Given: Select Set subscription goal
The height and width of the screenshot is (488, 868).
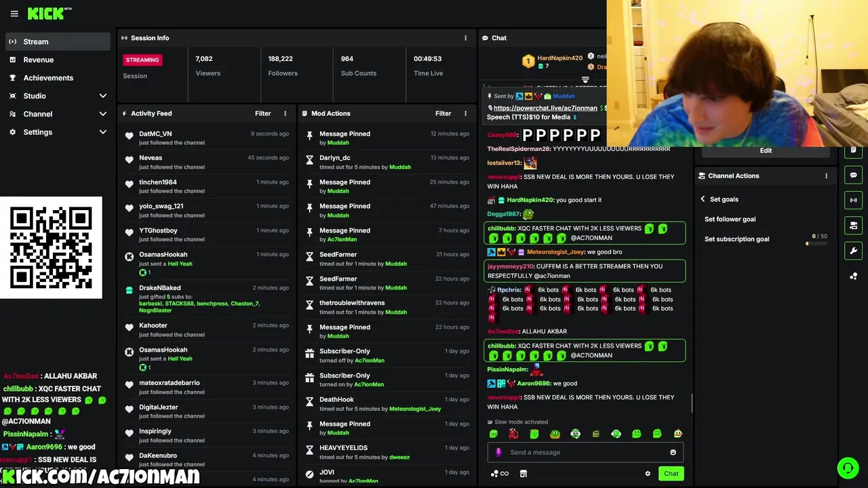Looking at the screenshot, I should pos(736,239).
